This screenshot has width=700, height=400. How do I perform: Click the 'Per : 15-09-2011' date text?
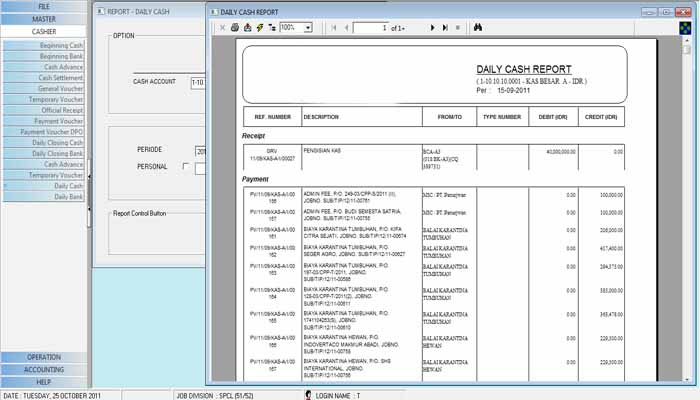tap(503, 90)
